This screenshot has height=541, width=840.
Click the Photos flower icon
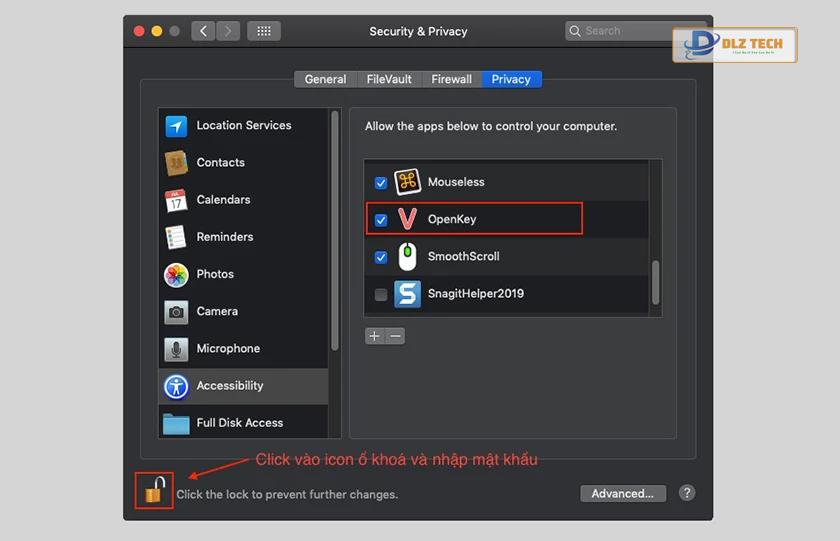tap(176, 275)
